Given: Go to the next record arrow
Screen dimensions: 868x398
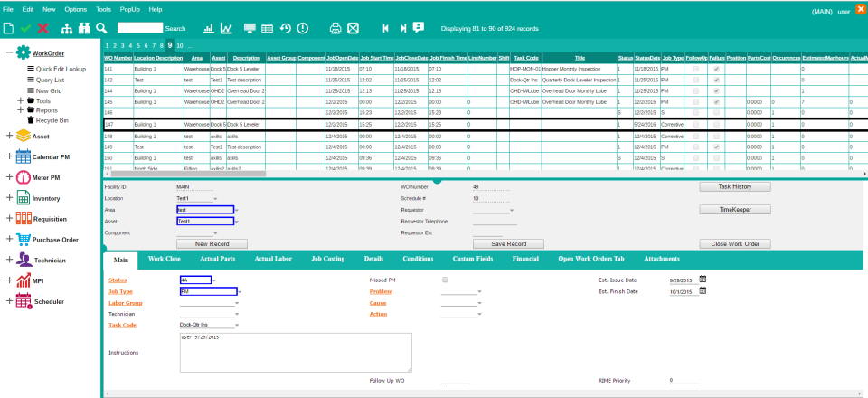Looking at the screenshot, I should (x=401, y=28).
